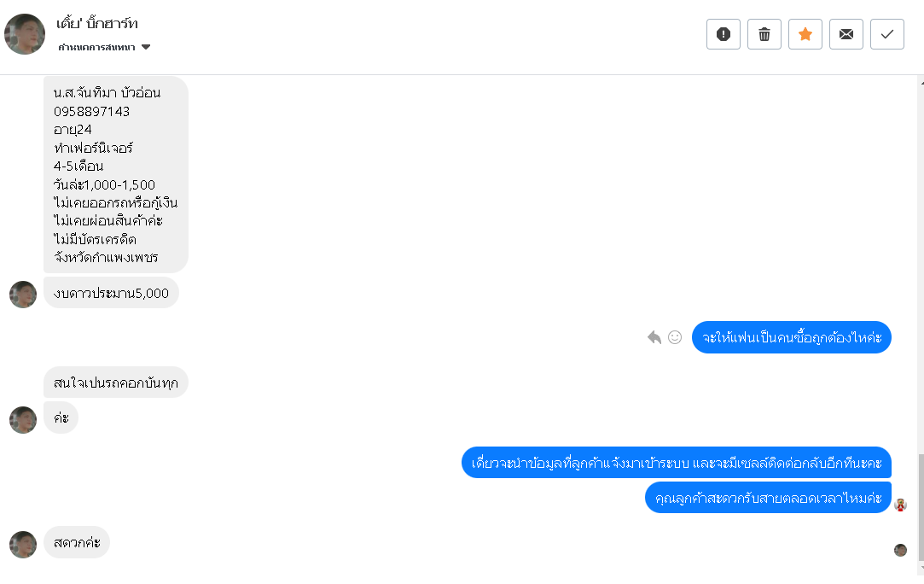Click sender avatar beside 'สดวกค่ะ' message
Screen dimensions: 924x584
[23, 544]
